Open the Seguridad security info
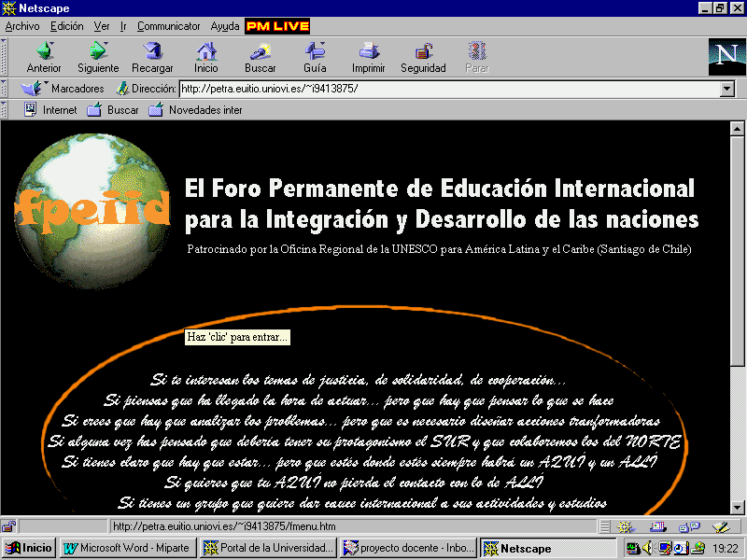 [423, 56]
